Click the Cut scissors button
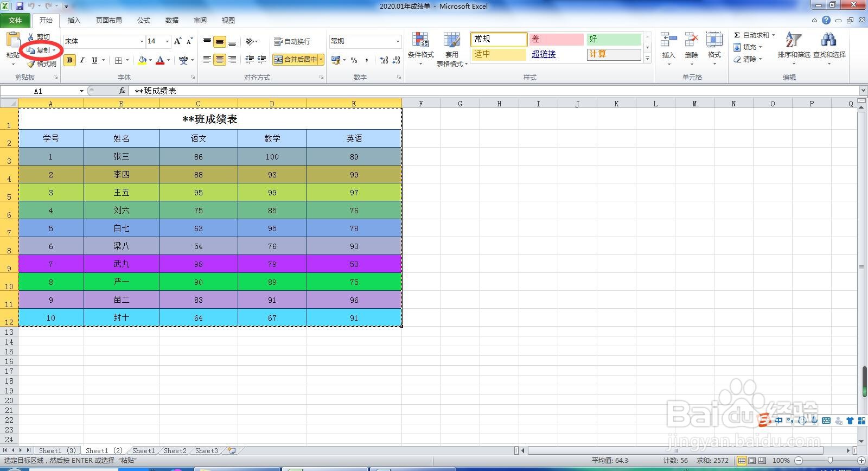 [38, 37]
